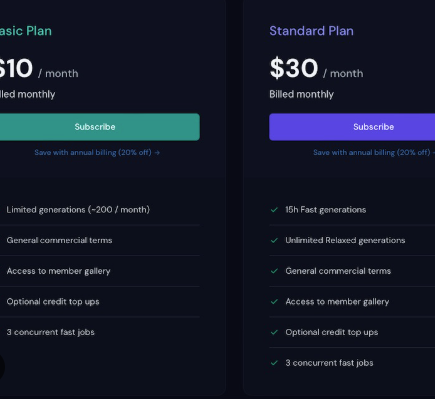435x399 pixels.
Task: Click the purple Standard Plan Subscribe button
Action: click(x=352, y=127)
